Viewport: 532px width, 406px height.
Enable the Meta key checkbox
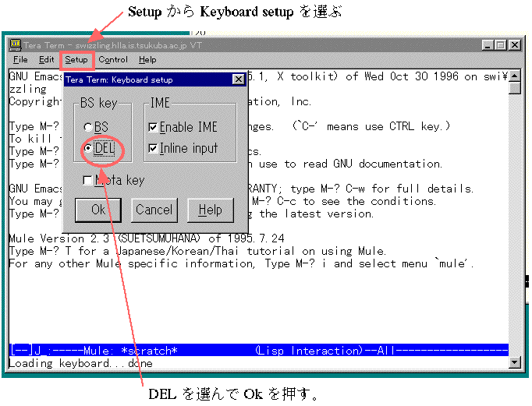point(87,180)
